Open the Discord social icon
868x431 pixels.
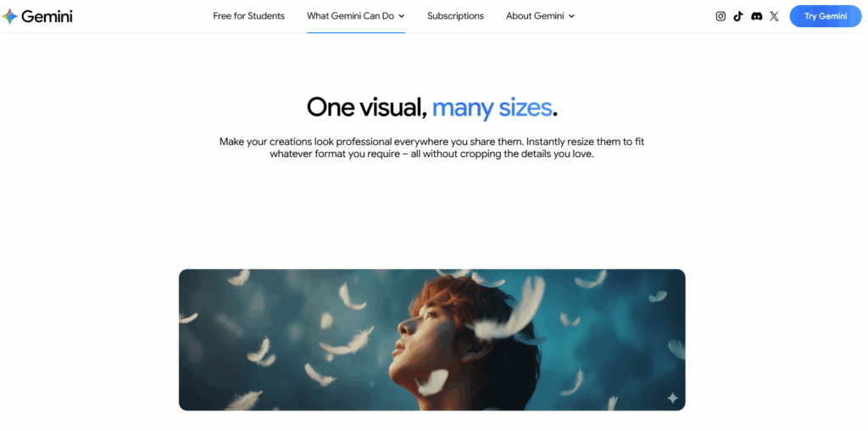tap(756, 16)
